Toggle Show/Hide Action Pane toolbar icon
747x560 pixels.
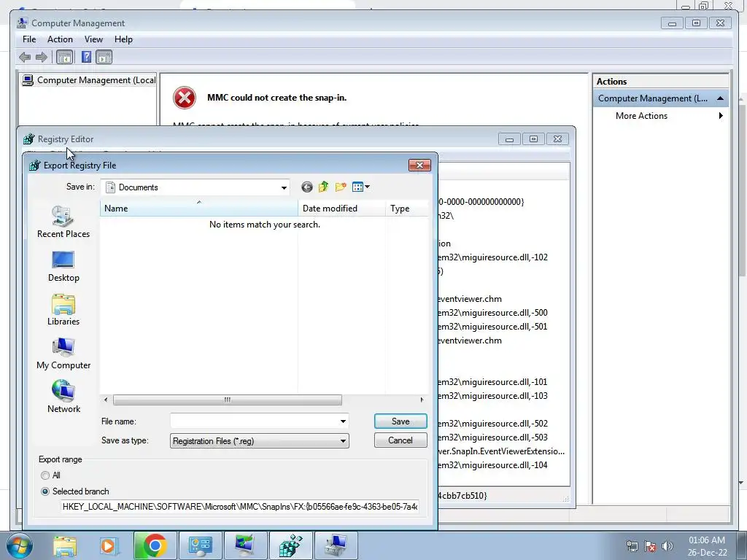104,58
